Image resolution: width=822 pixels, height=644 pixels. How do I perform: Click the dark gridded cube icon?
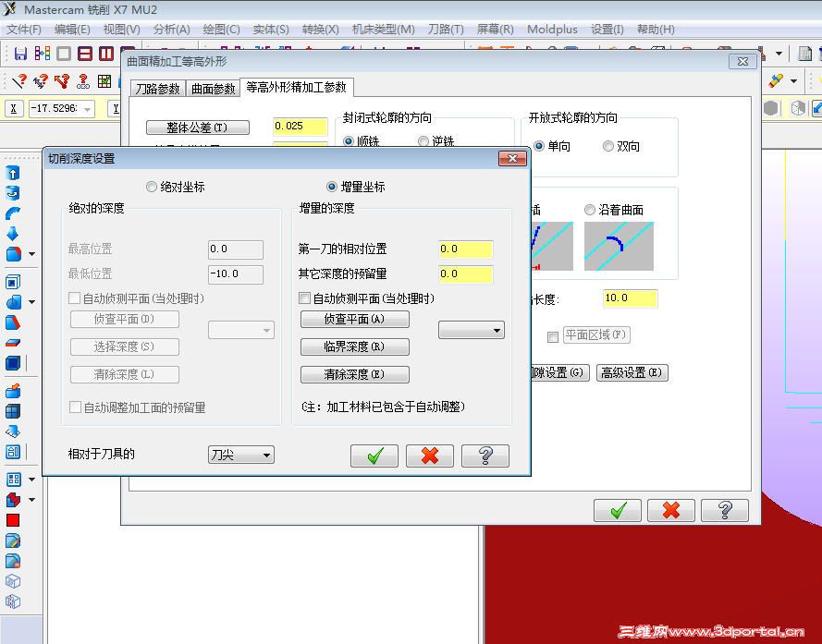[13, 411]
